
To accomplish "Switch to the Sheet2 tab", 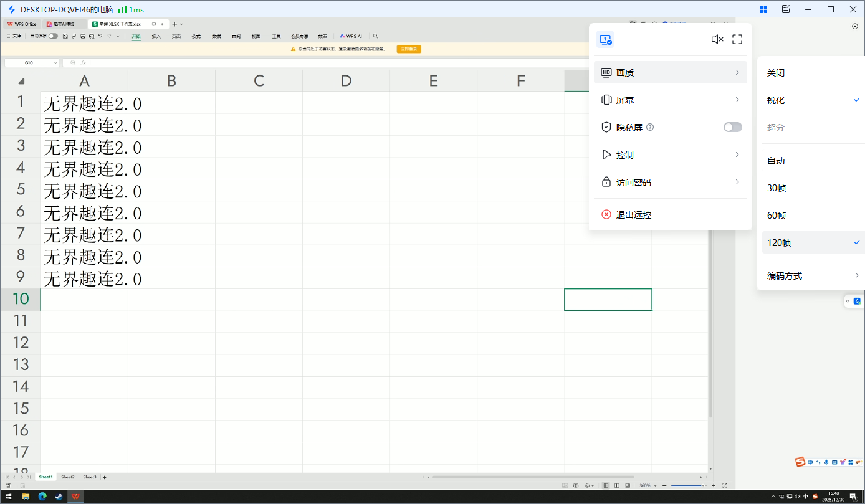I will (68, 477).
